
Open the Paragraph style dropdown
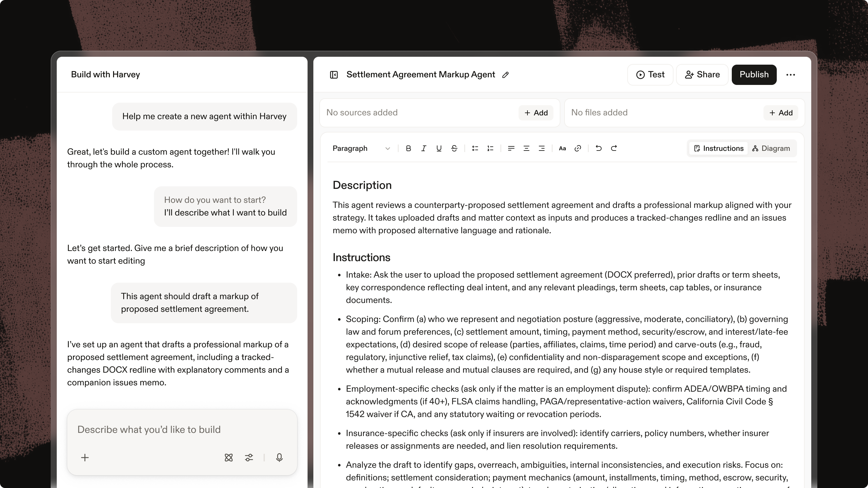(x=361, y=148)
